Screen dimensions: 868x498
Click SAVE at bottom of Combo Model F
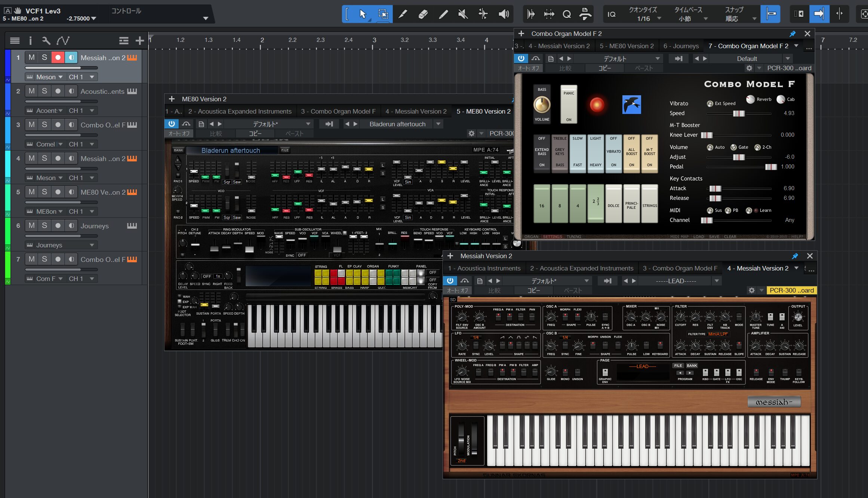714,236
